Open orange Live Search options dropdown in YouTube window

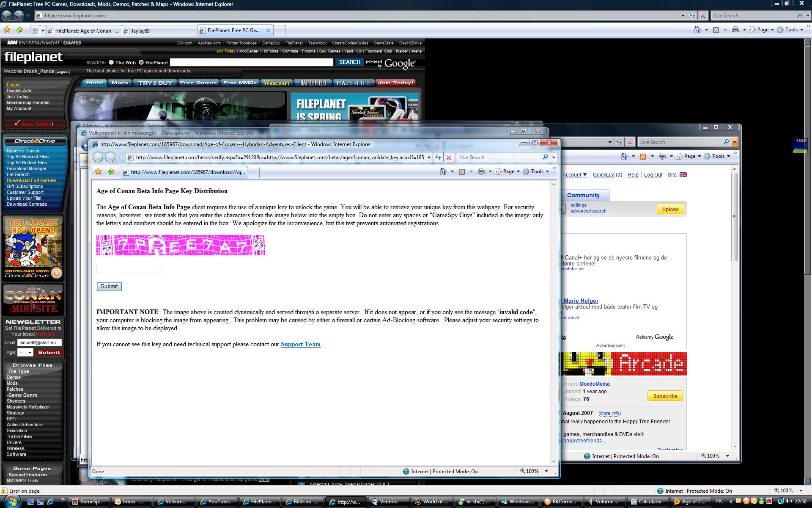[735, 142]
